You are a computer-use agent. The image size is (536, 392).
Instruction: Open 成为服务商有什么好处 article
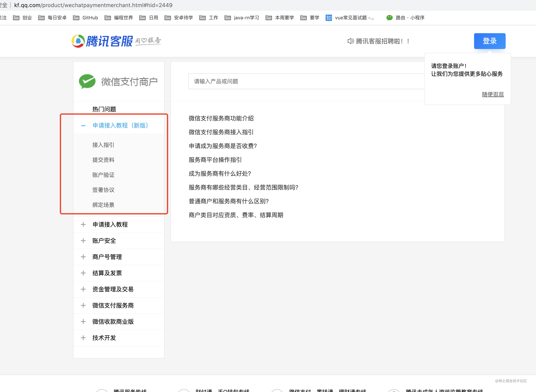coord(220,173)
